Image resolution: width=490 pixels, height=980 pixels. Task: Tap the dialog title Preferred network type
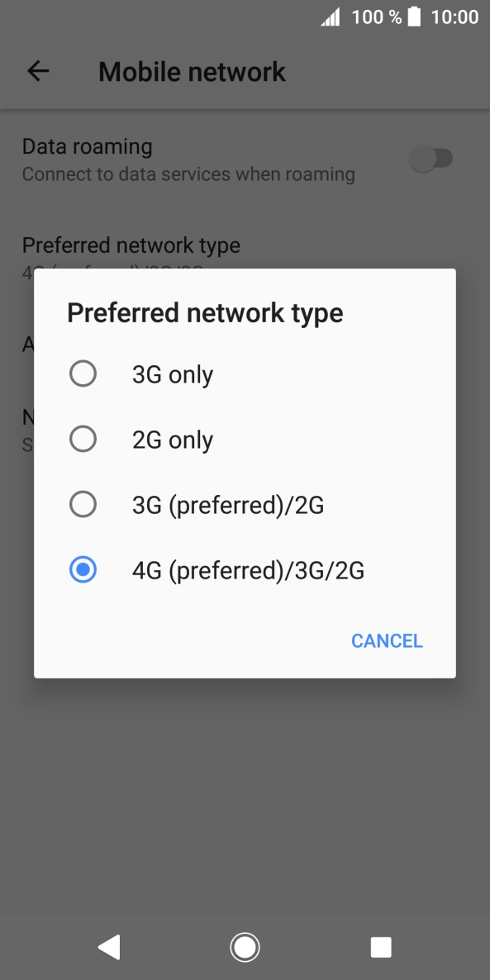[204, 312]
